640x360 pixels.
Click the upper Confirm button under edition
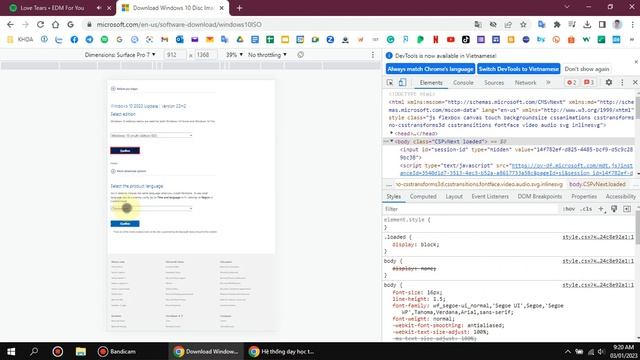point(125,151)
